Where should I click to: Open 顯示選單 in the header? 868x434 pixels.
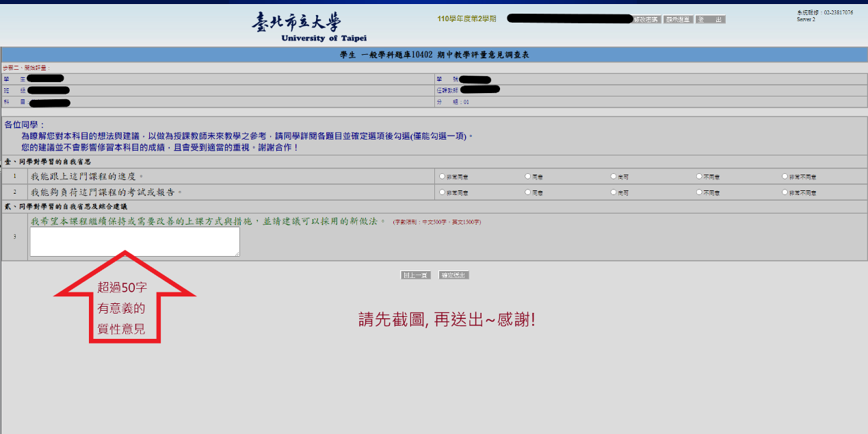tap(678, 20)
